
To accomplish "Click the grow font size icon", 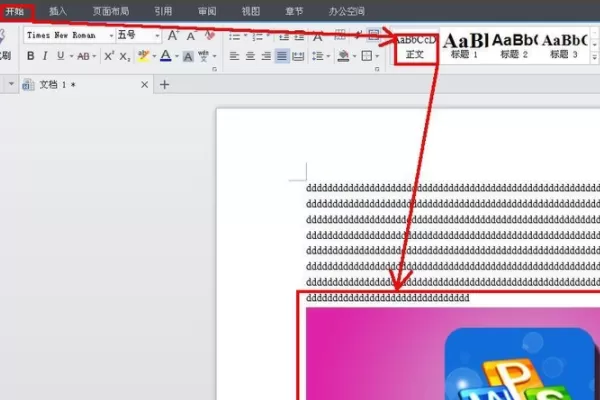I will pyautogui.click(x=173, y=36).
